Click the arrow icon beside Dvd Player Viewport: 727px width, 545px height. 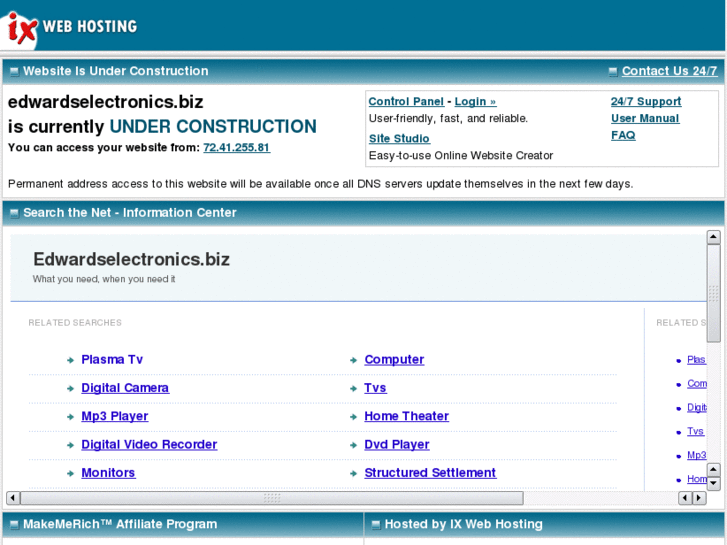click(x=354, y=445)
